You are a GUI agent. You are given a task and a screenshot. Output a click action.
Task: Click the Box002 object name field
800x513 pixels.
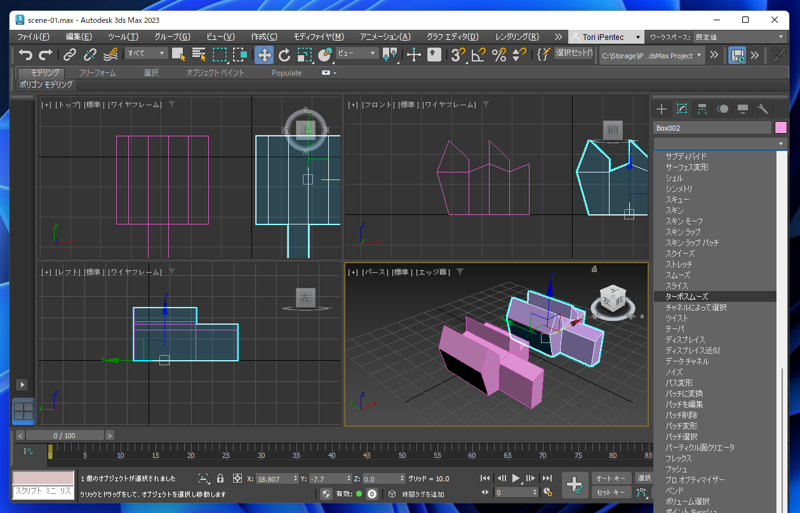click(x=712, y=128)
